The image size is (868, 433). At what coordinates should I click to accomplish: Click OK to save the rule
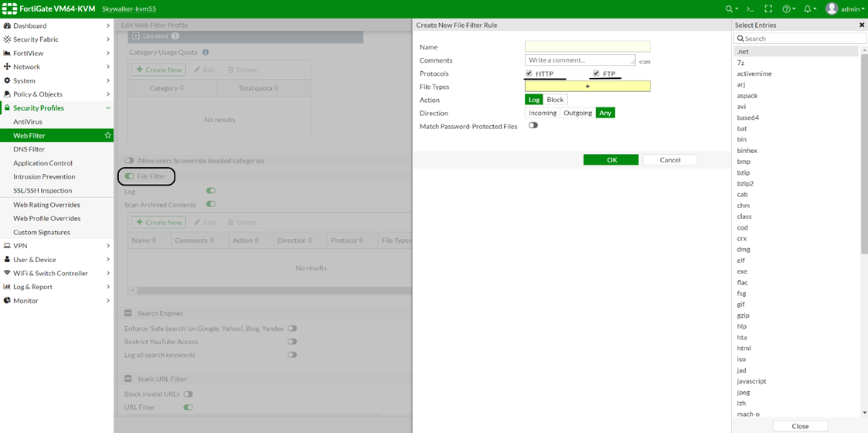pyautogui.click(x=611, y=159)
